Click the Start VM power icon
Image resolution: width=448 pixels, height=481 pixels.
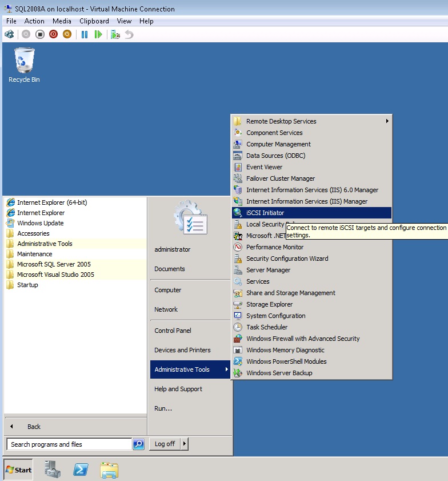coord(26,34)
